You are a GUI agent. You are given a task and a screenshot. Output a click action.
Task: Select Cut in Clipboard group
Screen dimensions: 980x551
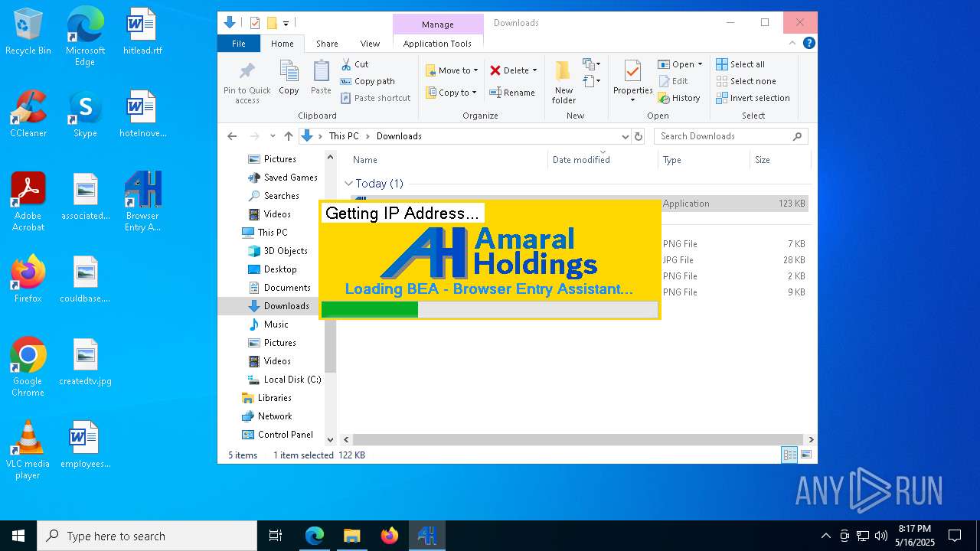[x=354, y=64]
